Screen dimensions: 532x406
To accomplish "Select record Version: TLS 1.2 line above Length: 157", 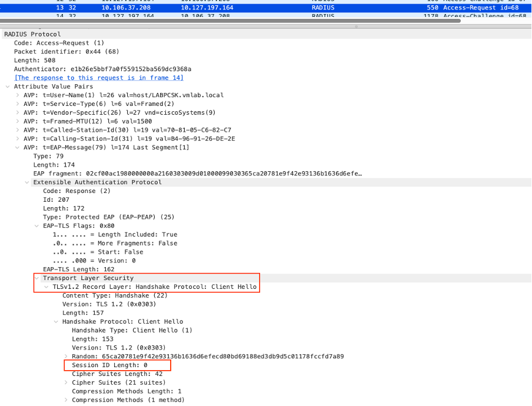I will pyautogui.click(x=109, y=304).
